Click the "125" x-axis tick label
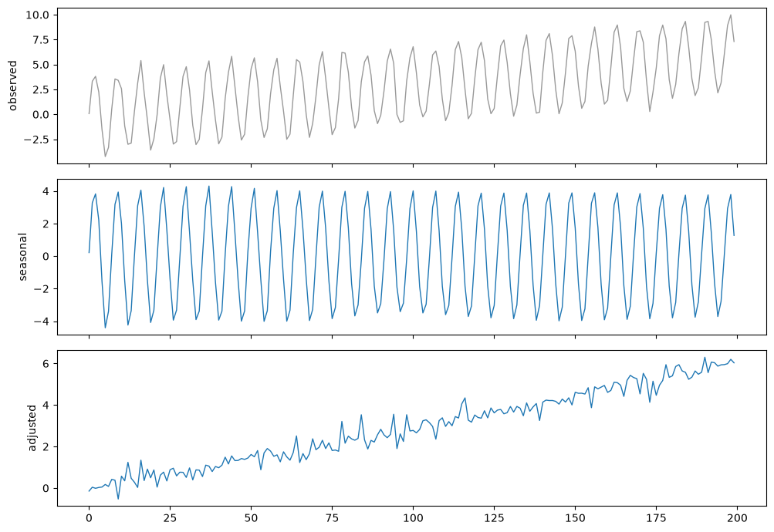Viewport: 774px width, 532px height. 494,518
